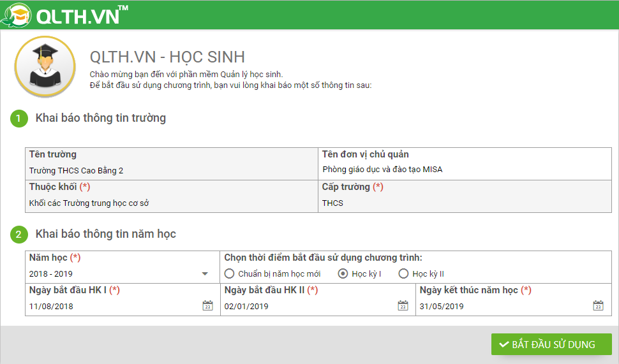The width and height of the screenshot is (619, 364).
Task: Open calendar for Ngày kết thúc năm học
Action: (598, 306)
